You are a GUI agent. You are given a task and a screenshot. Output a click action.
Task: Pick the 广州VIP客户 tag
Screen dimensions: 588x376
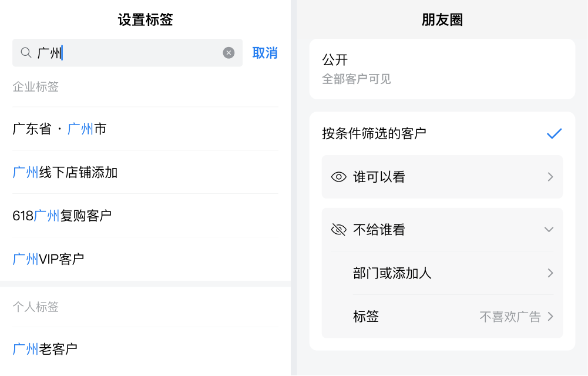48,259
